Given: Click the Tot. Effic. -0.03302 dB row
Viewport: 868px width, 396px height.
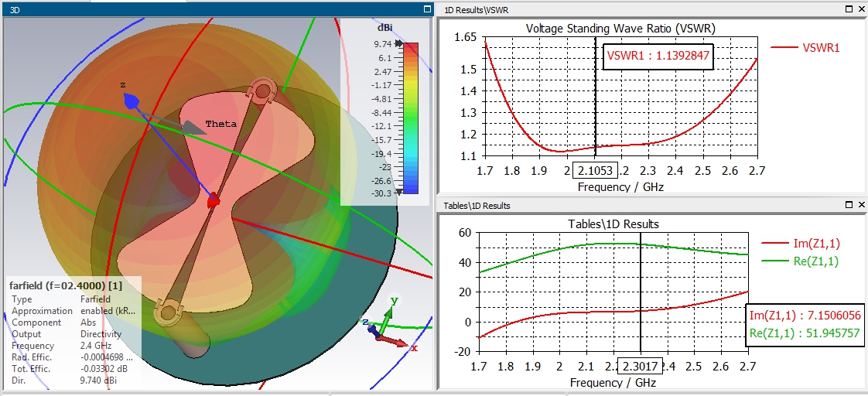Looking at the screenshot, I should coord(73,369).
